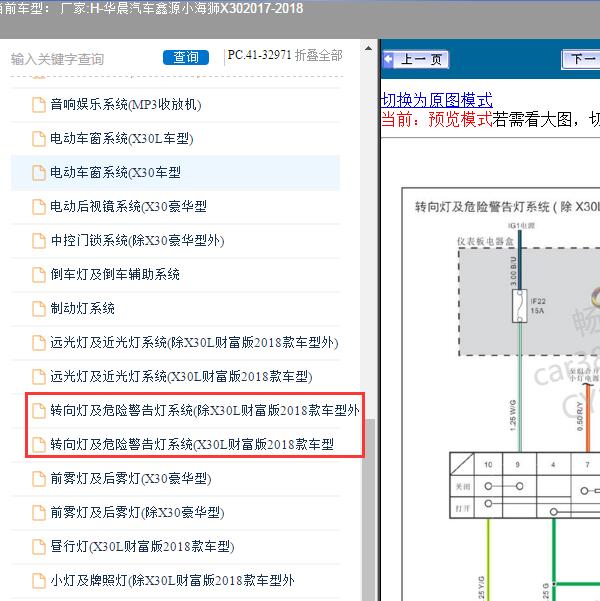Click 折叠全部 to collapse all items
Screen dimensions: 600x601
pyautogui.click(x=319, y=56)
